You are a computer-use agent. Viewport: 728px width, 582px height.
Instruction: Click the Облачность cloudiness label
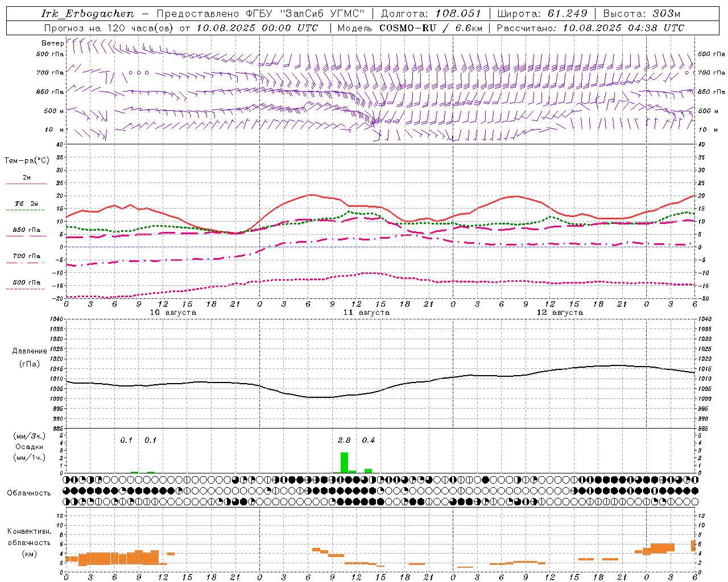[29, 493]
